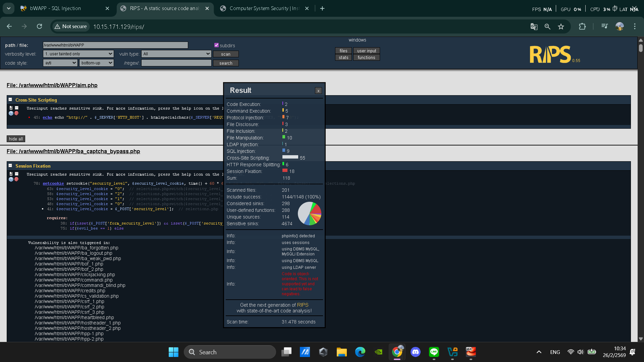Open Chrome extensions puzzle icon
The height and width of the screenshot is (362, 644).
[x=582, y=26]
